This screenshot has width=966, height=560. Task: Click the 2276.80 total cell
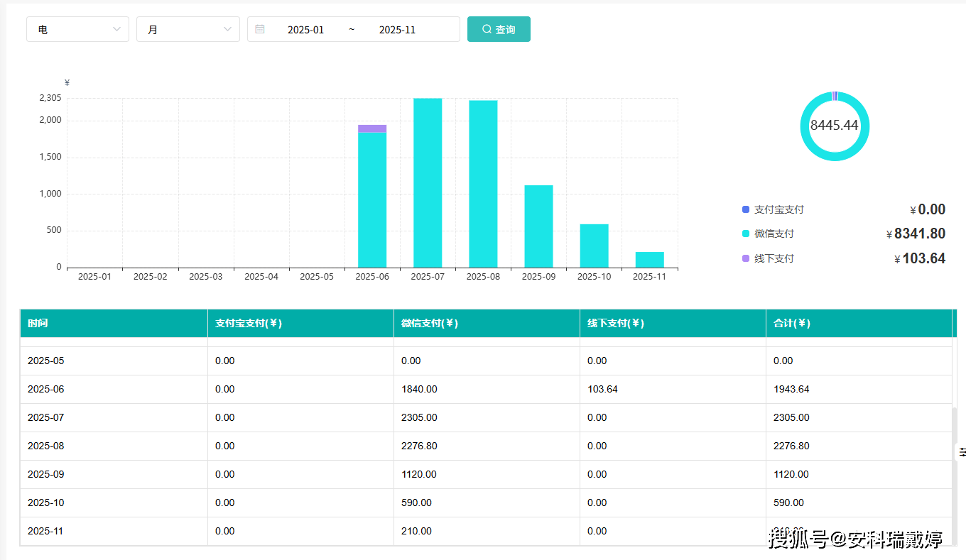click(x=859, y=446)
